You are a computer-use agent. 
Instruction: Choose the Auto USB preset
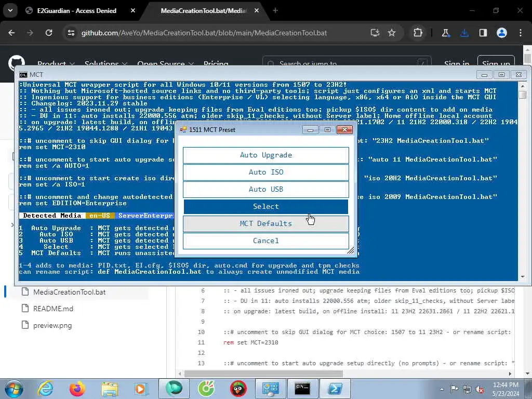[x=265, y=189]
